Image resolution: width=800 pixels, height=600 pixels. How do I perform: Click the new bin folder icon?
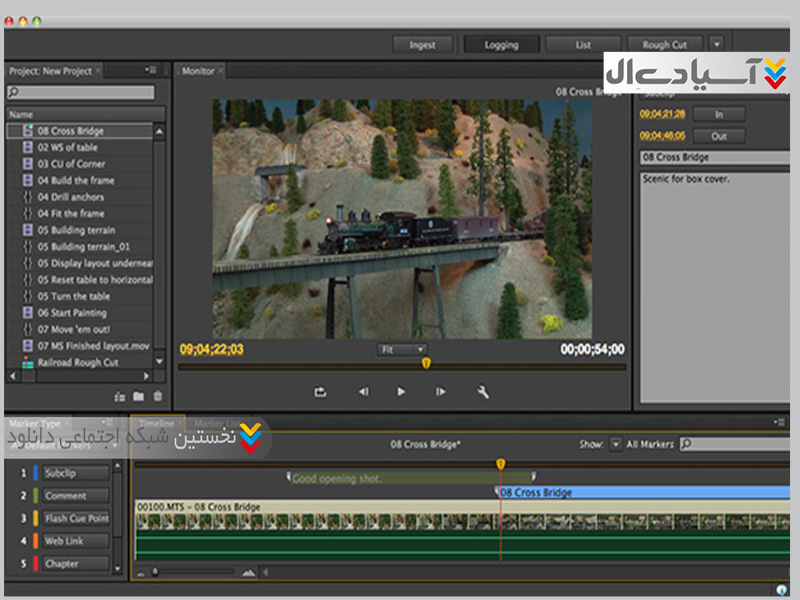[138, 397]
